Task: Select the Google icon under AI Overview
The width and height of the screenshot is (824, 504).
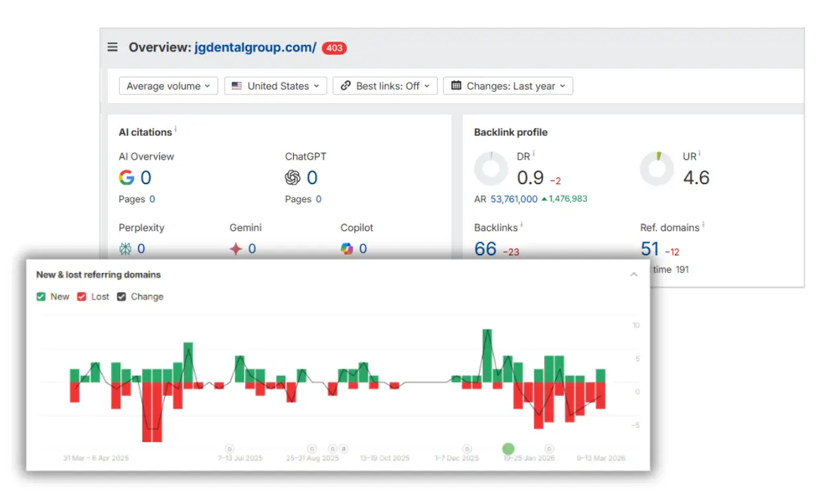Action: tap(126, 177)
